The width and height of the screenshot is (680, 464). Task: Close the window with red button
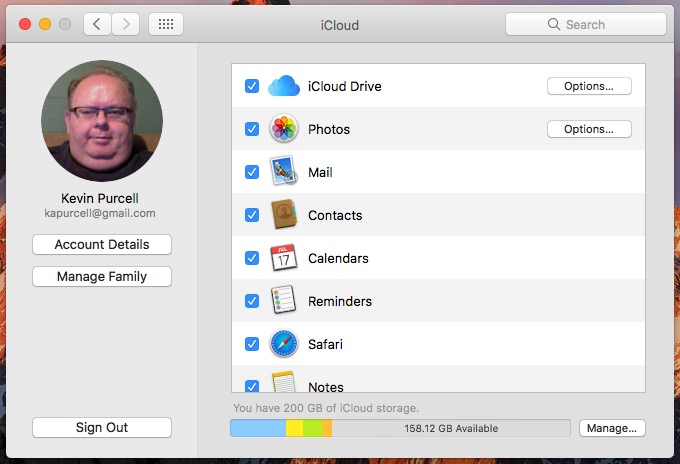[x=25, y=24]
